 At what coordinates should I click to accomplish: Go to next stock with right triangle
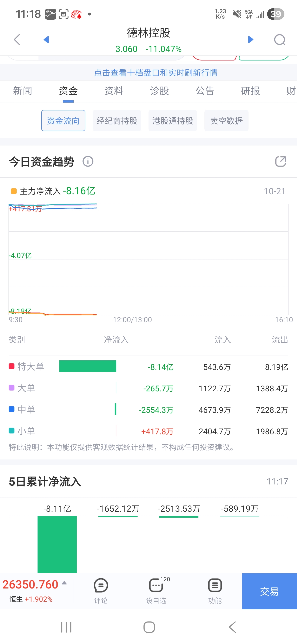251,39
